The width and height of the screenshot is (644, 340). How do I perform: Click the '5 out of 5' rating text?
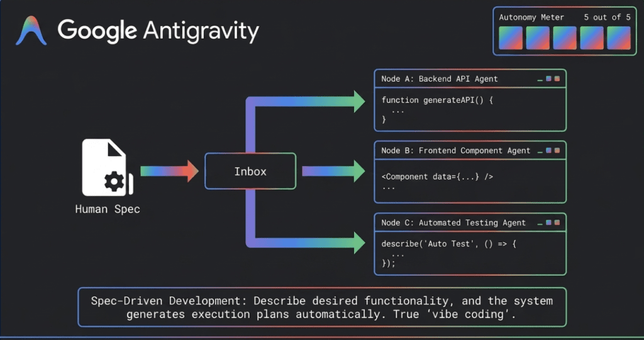coord(607,17)
